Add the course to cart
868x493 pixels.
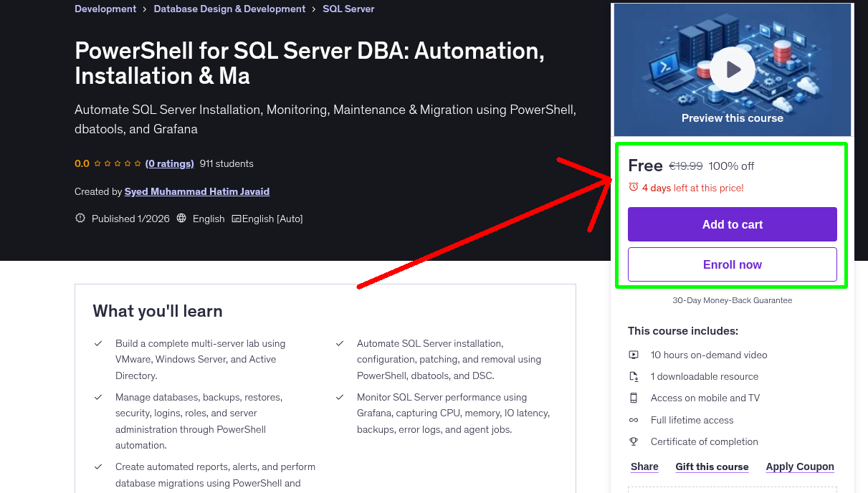tap(732, 224)
